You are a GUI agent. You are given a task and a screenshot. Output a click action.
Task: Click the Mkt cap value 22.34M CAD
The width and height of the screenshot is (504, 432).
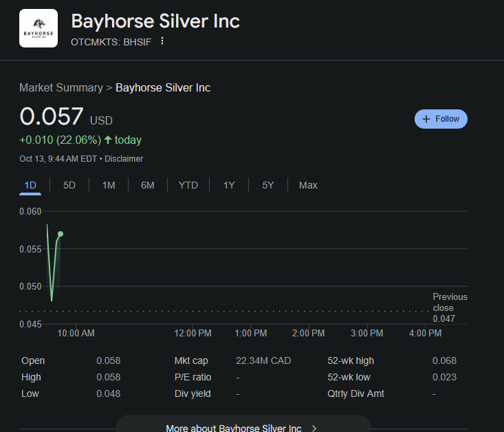pos(263,361)
